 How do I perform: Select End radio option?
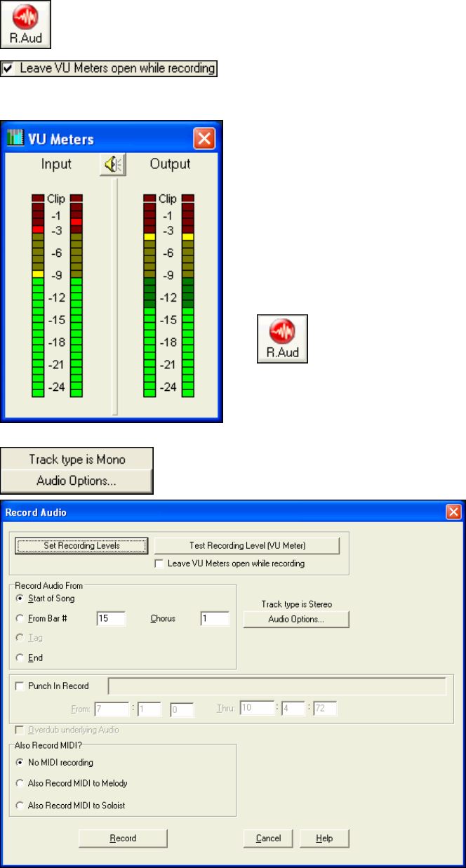point(20,657)
